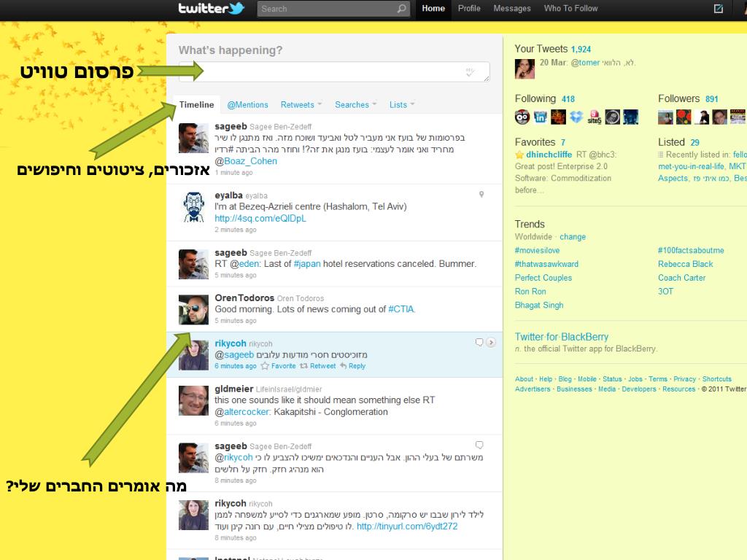Open conversation bubble icon on rikycoh's highlighted tweet
Viewport: 747px width, 560px height.
point(479,343)
